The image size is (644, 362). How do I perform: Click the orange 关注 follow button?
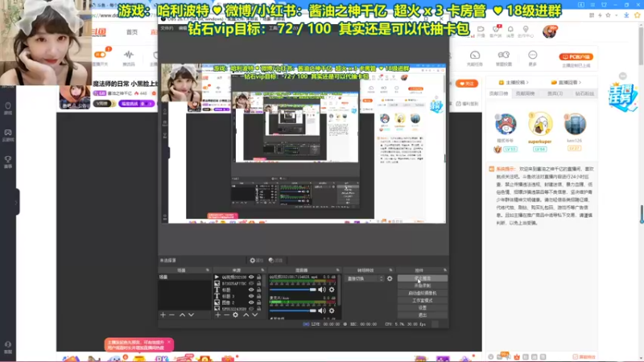tap(467, 84)
